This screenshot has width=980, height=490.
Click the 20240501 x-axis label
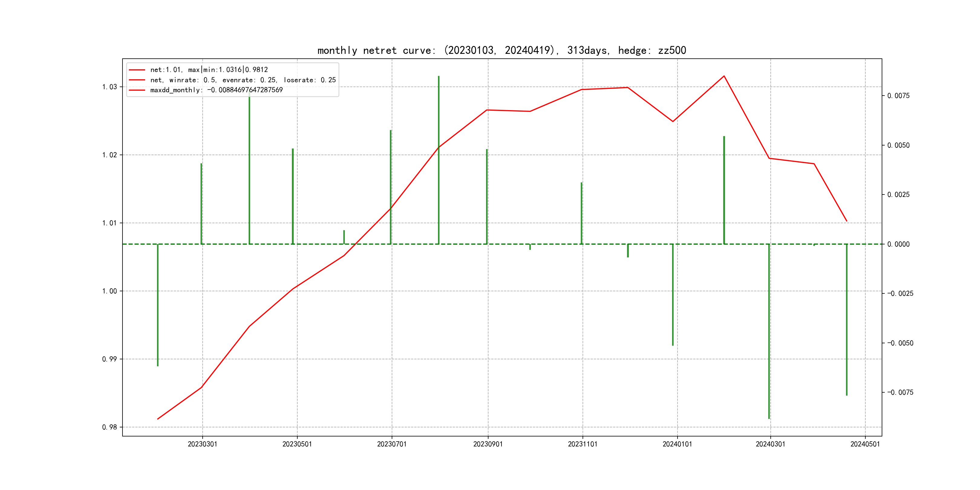[x=865, y=444]
